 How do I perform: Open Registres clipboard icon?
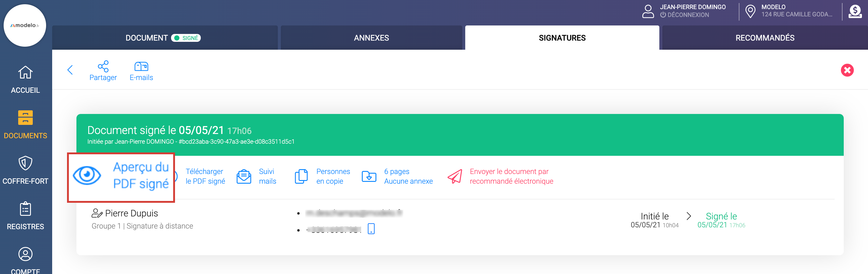coord(25,209)
